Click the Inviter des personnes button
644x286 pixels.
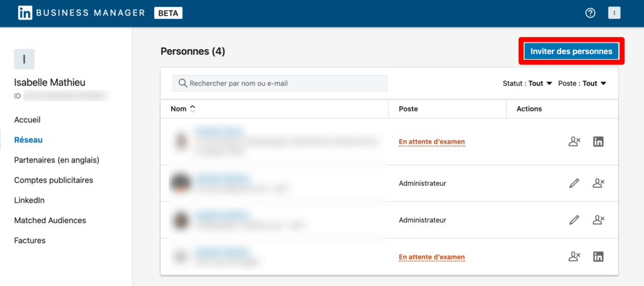coord(571,52)
